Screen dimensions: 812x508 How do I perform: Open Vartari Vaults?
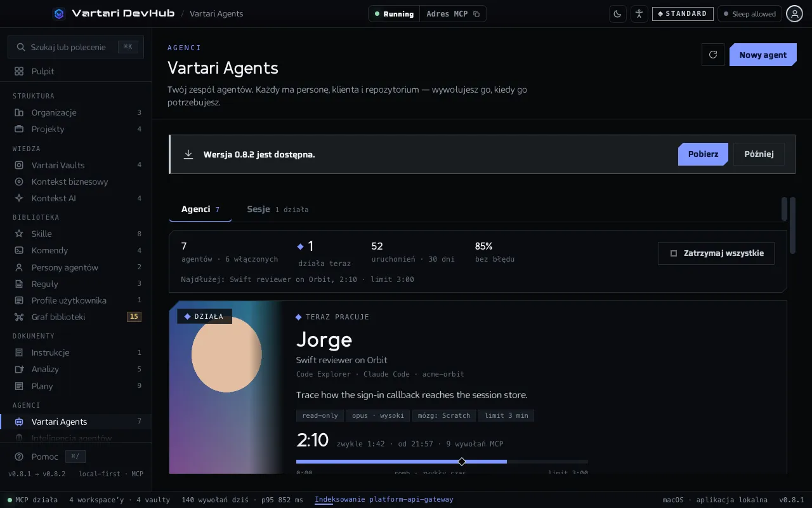(x=76, y=165)
